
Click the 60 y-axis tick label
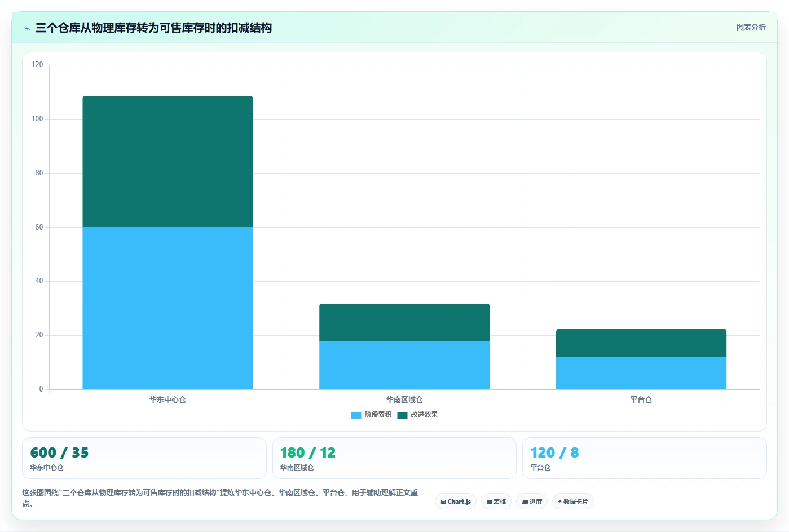tap(39, 227)
